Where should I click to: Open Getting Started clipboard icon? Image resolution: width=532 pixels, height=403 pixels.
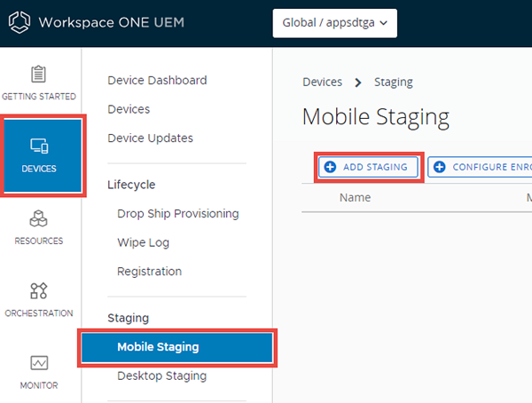(x=39, y=74)
